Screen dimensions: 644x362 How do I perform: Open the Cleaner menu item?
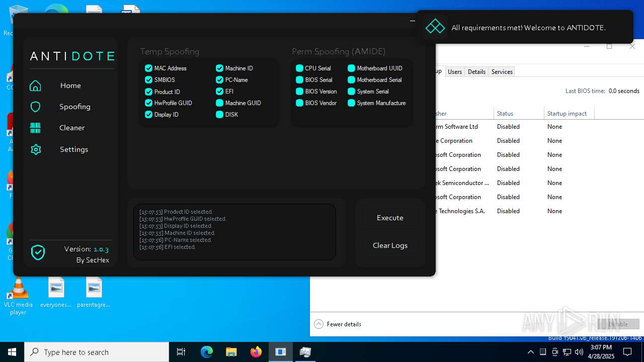coord(72,128)
